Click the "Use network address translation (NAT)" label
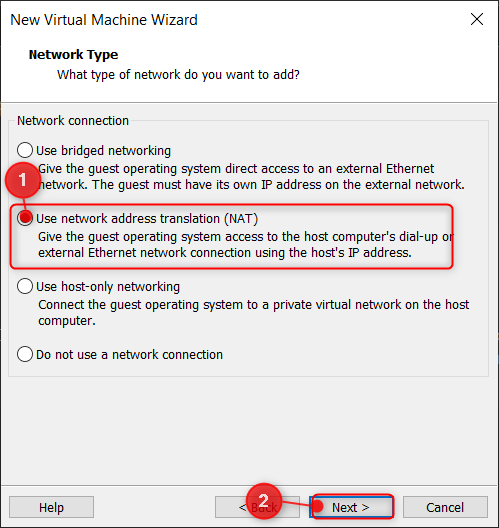The height and width of the screenshot is (528, 499). (147, 219)
